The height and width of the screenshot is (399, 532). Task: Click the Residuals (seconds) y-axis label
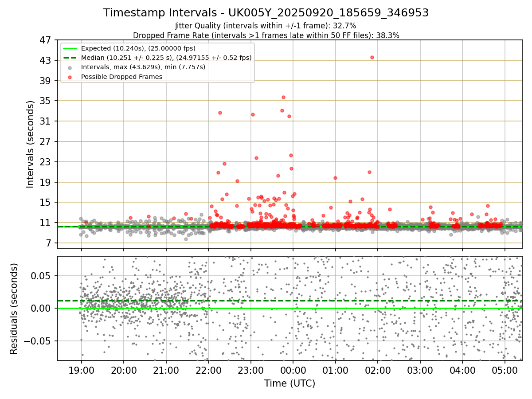coord(14,309)
